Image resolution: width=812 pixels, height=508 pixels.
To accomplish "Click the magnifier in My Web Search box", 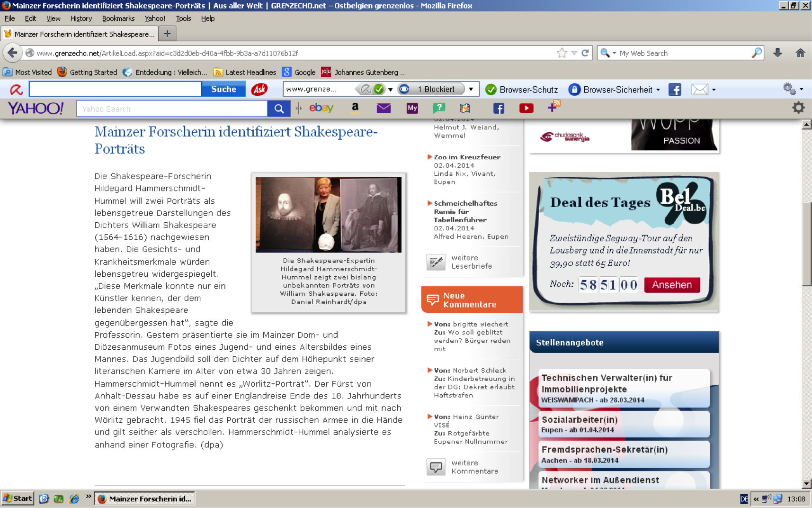I will tap(757, 53).
